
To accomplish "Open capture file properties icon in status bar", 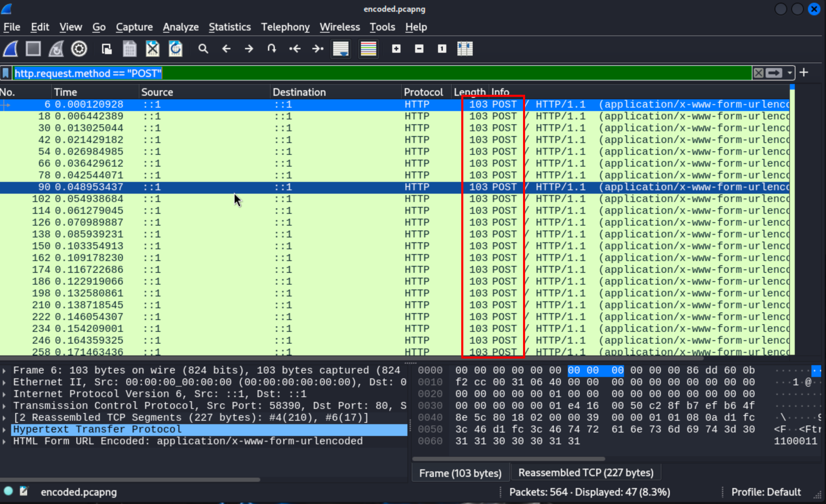I will point(24,491).
